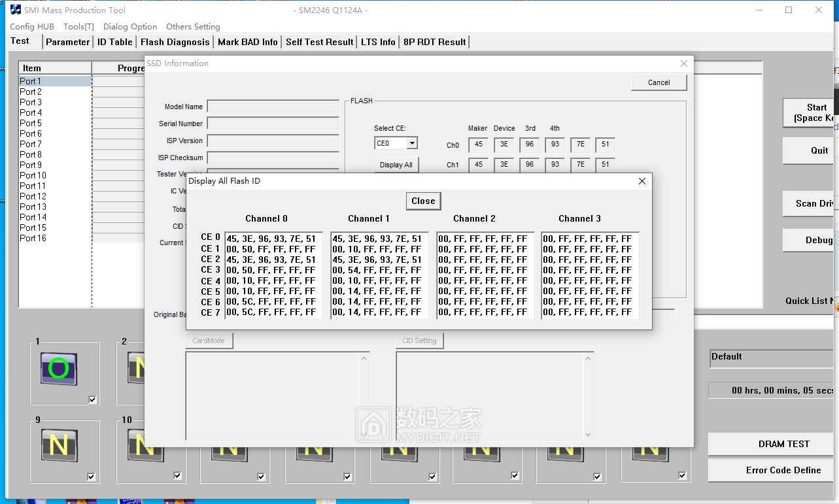Click the SMI Mass Production Tool title bar icon
Viewport: 839px width, 504px height.
pos(15,10)
